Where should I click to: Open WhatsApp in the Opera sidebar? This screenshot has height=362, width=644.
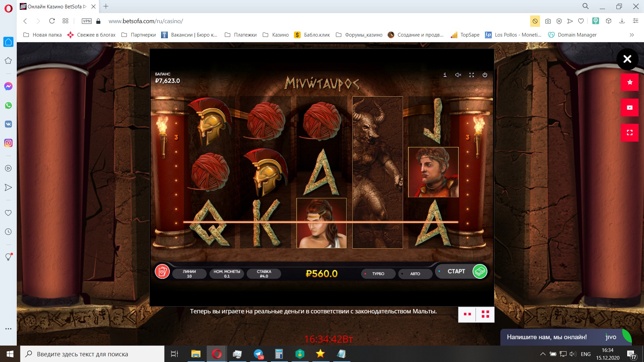pos(8,105)
